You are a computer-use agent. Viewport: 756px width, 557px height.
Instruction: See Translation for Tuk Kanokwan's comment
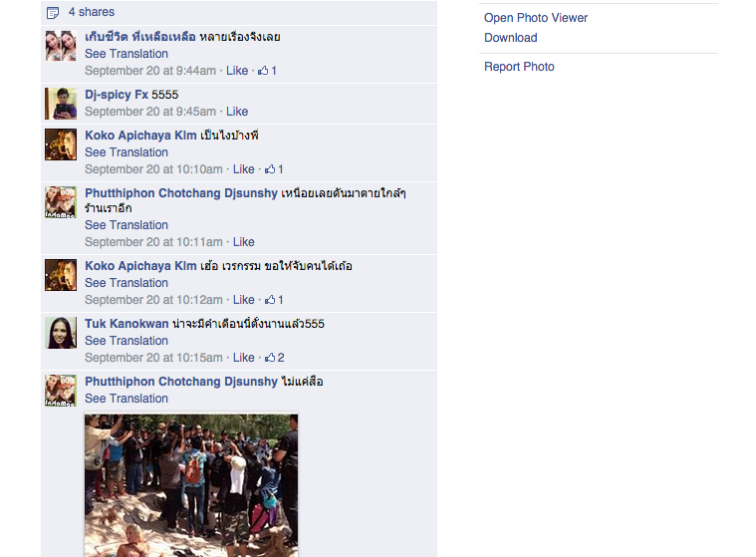coord(126,341)
